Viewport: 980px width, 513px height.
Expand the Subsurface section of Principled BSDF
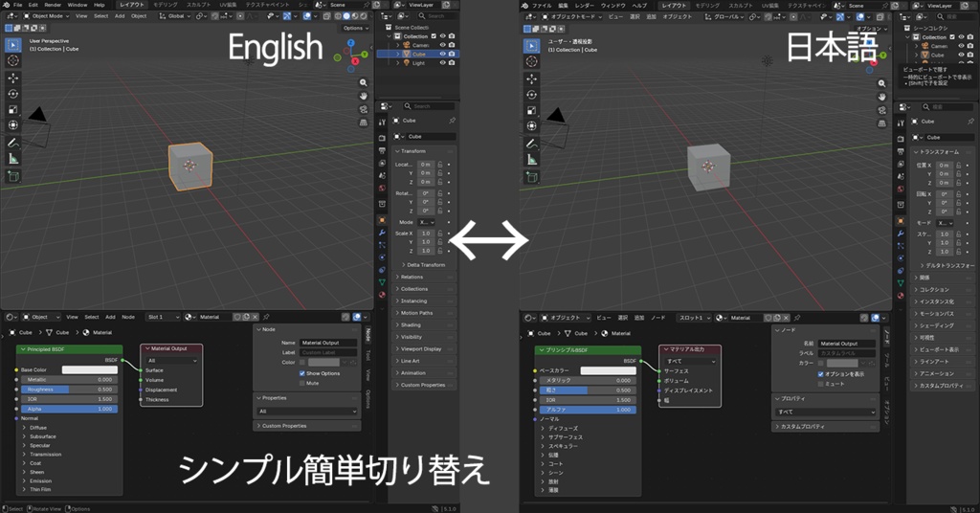(42, 436)
